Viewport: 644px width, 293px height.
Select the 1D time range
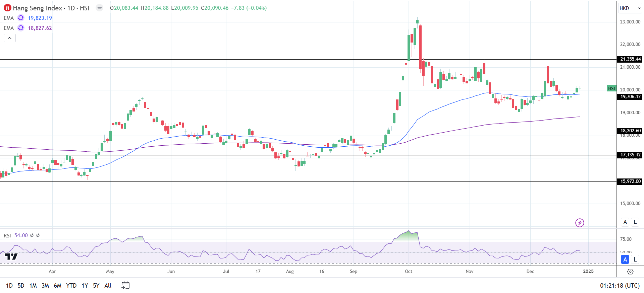[9, 286]
